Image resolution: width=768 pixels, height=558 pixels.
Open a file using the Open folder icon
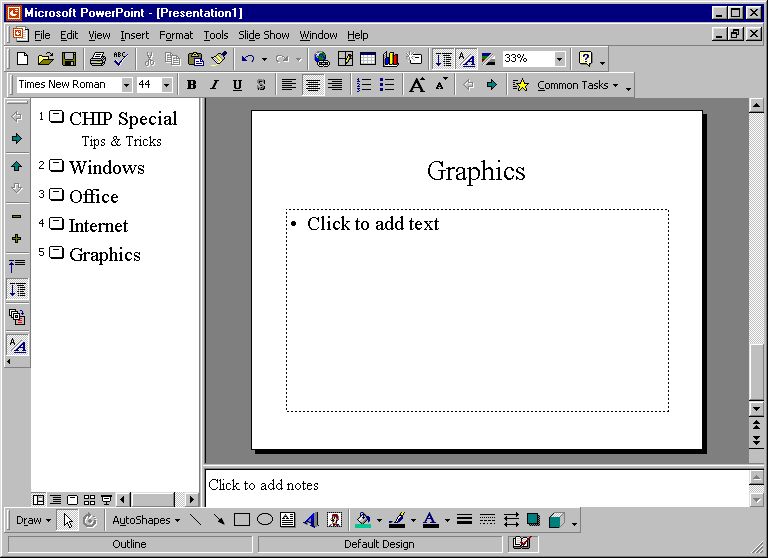click(x=46, y=59)
